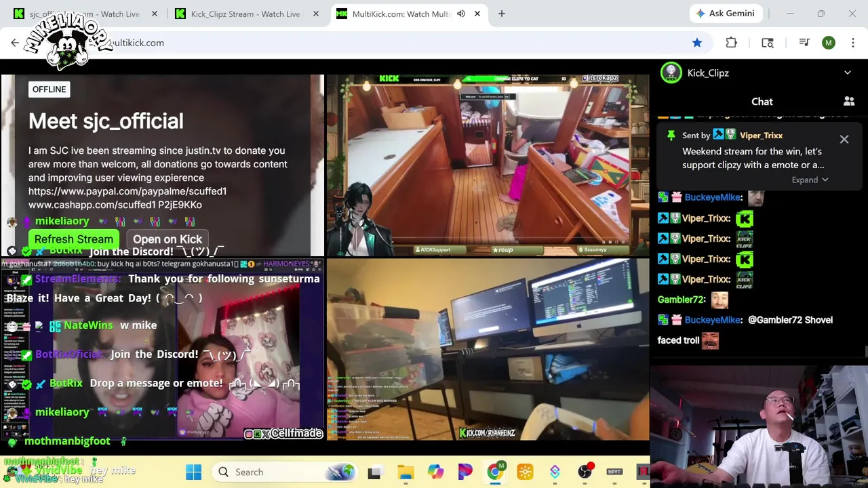
Task: Open File Explorer from taskbar
Action: click(406, 472)
